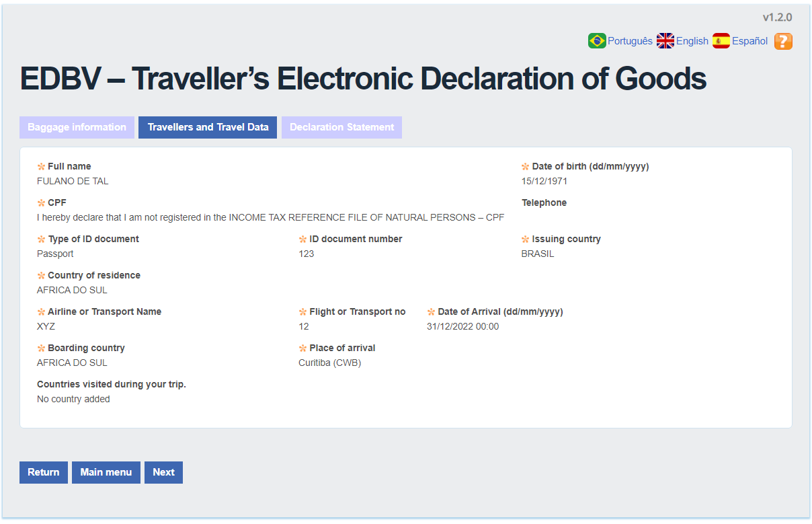Click the Brazil flag icon

click(x=597, y=41)
